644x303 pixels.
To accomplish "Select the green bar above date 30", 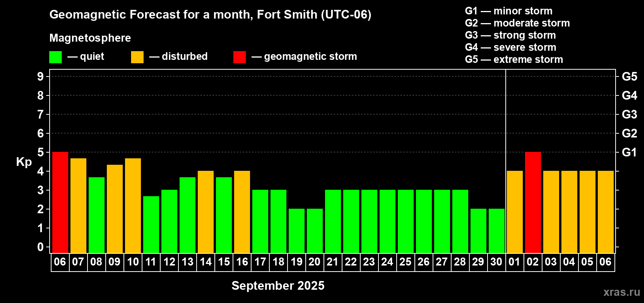I will click(497, 231).
